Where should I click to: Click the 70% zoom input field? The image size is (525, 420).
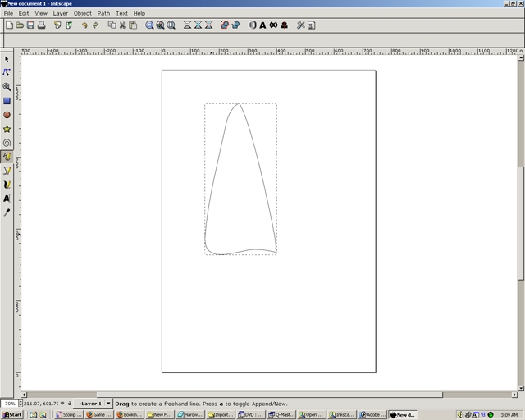pyautogui.click(x=9, y=404)
